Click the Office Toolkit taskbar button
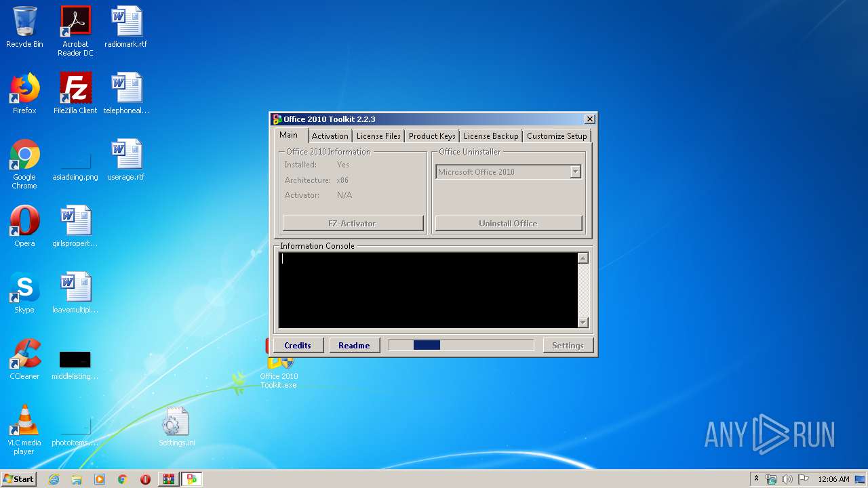868x488 pixels. [192, 479]
